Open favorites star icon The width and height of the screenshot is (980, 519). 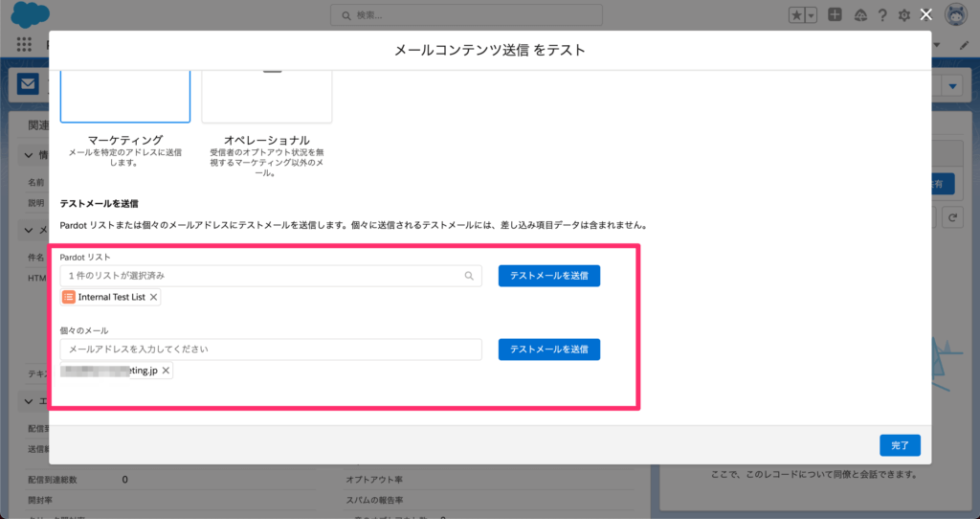796,15
